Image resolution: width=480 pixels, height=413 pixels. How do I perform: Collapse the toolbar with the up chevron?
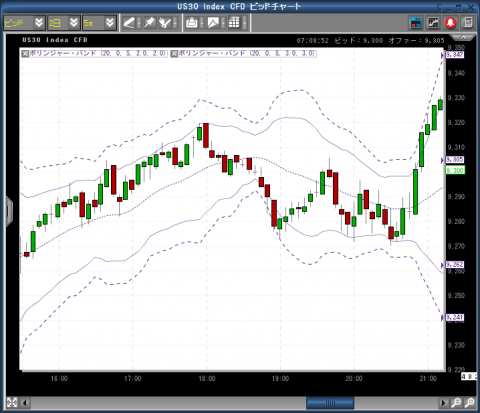pyautogui.click(x=463, y=36)
